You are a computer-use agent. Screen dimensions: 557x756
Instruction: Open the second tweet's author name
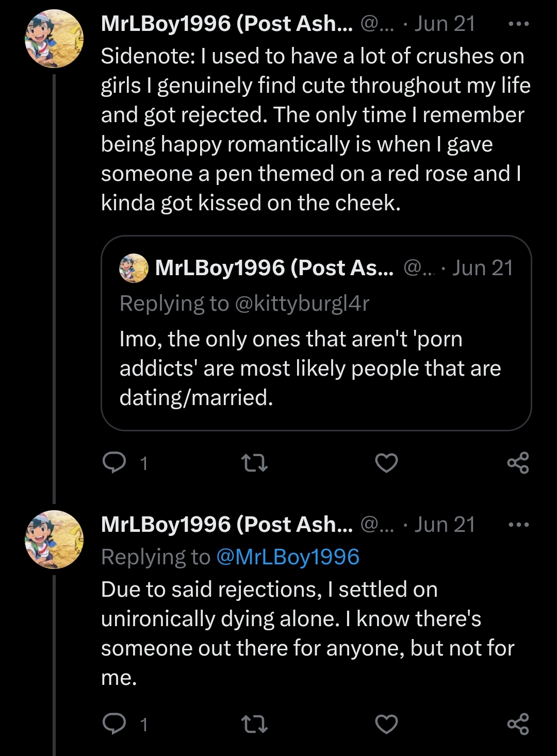point(226,525)
